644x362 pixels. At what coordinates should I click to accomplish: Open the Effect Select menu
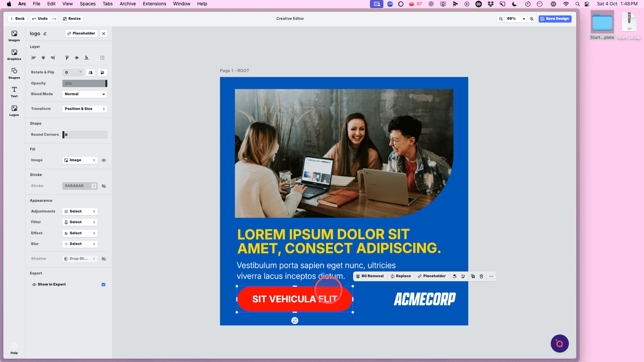[80, 233]
